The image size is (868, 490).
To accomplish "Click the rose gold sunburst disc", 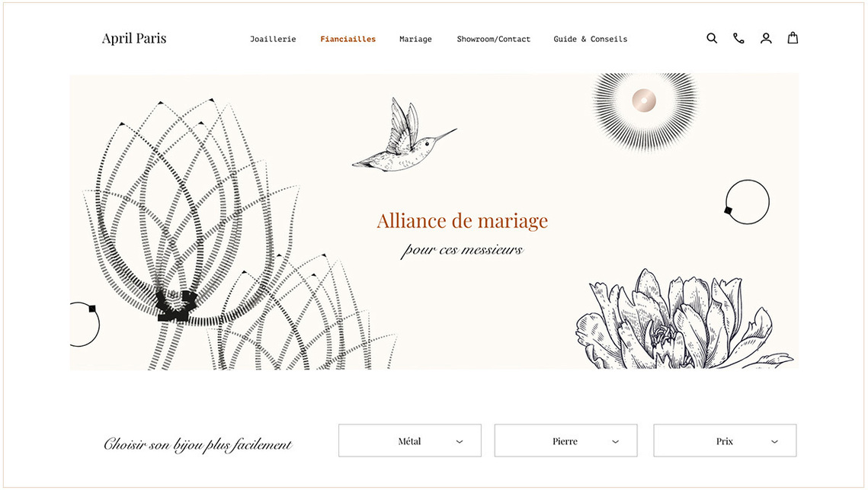I will (645, 101).
